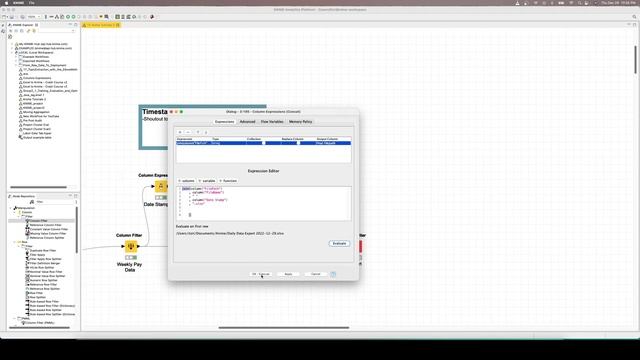Click the New workflow icon in toolbar
The image size is (640, 360).
tap(4, 17)
